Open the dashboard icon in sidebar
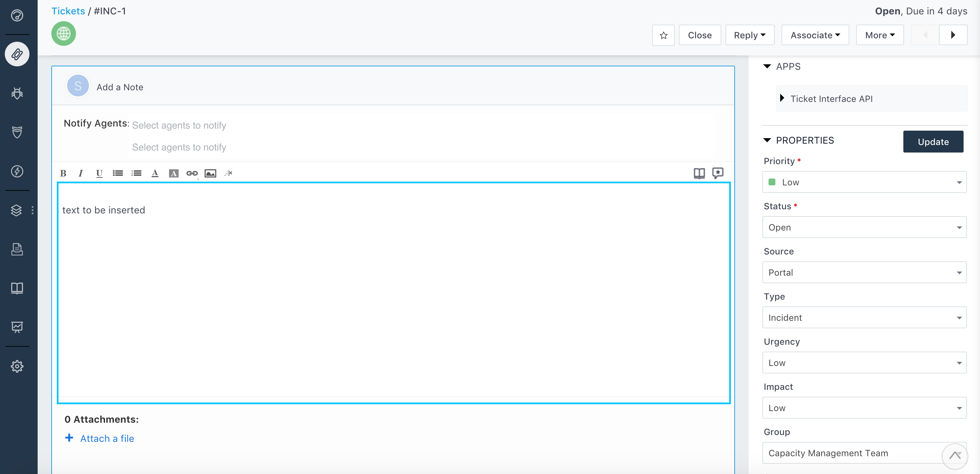The width and height of the screenshot is (980, 474). pos(17,15)
